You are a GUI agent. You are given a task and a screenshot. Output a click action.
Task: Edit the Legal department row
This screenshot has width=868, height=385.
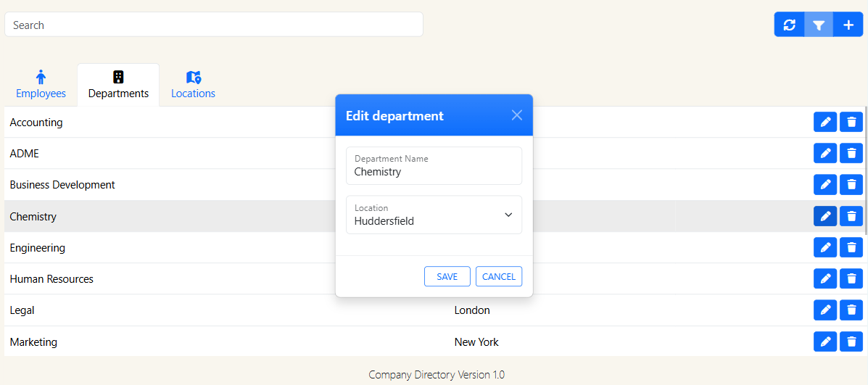pyautogui.click(x=825, y=310)
